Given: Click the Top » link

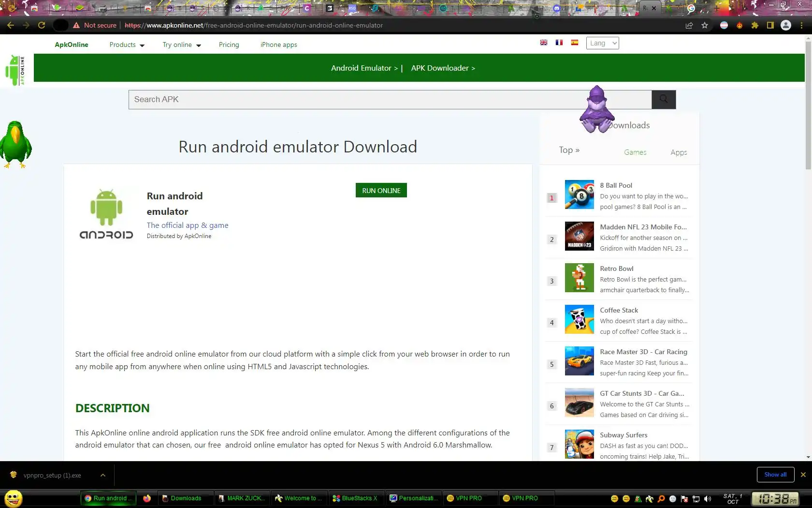Looking at the screenshot, I should point(569,150).
